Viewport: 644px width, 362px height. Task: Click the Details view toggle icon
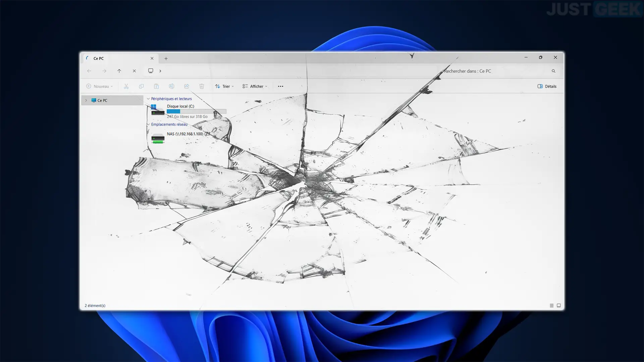point(551,305)
